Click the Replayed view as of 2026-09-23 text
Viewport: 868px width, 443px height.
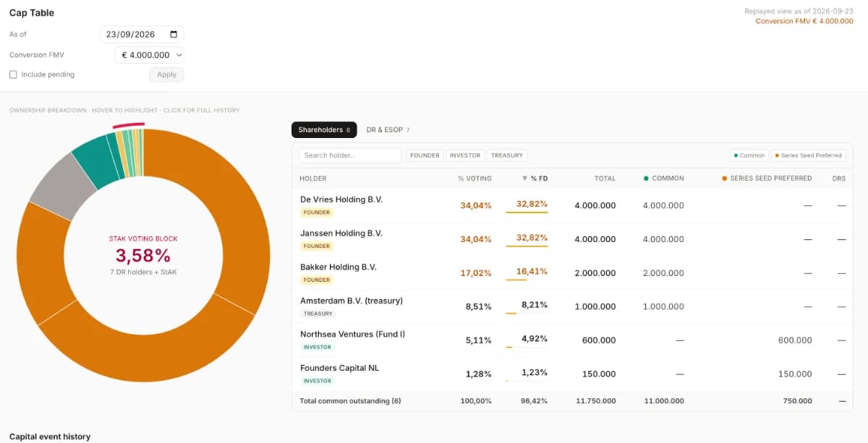point(799,12)
